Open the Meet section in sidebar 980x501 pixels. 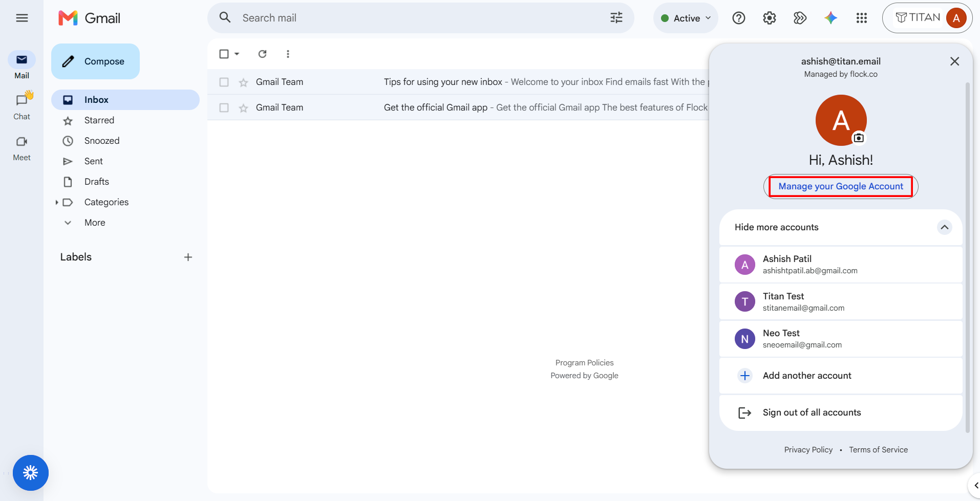(x=22, y=148)
